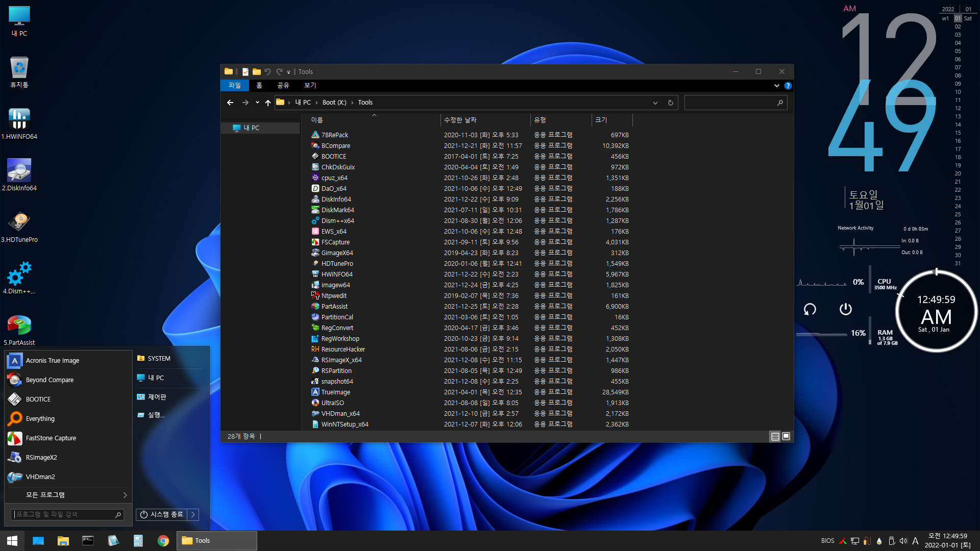980x551 pixels.
Task: Open RSImageX2 from the start menu
Action: [68, 458]
